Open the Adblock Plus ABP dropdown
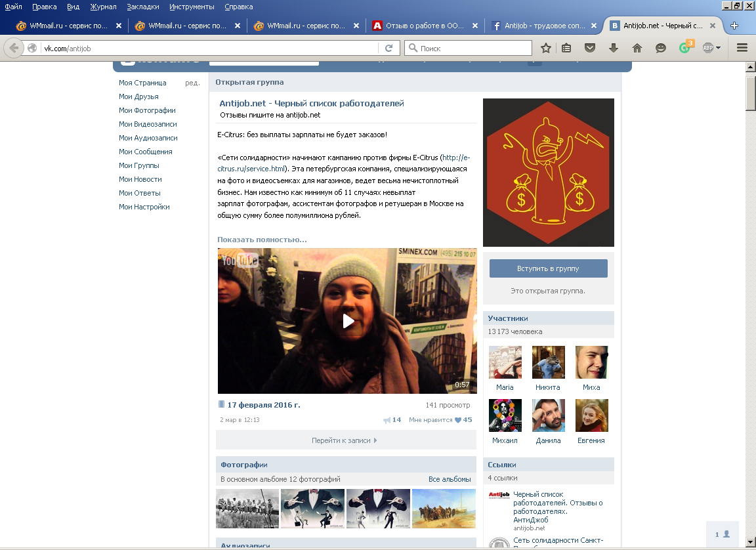Screen dimensions: 756x550 tap(711, 48)
